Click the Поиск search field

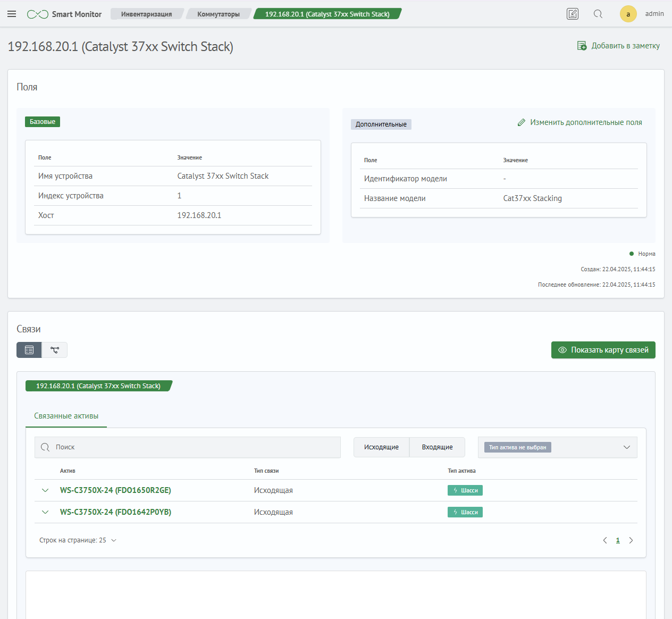click(x=188, y=447)
